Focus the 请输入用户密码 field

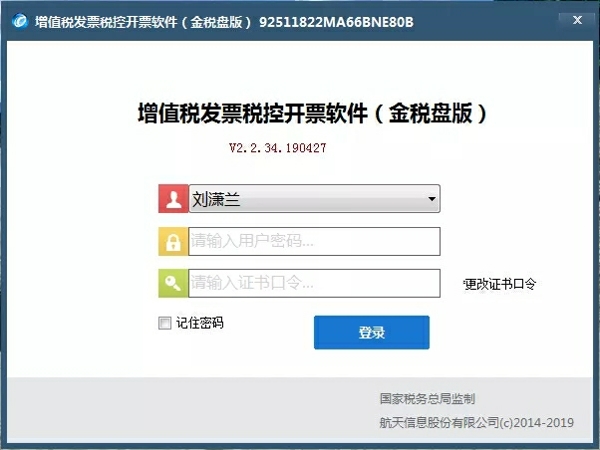point(314,241)
